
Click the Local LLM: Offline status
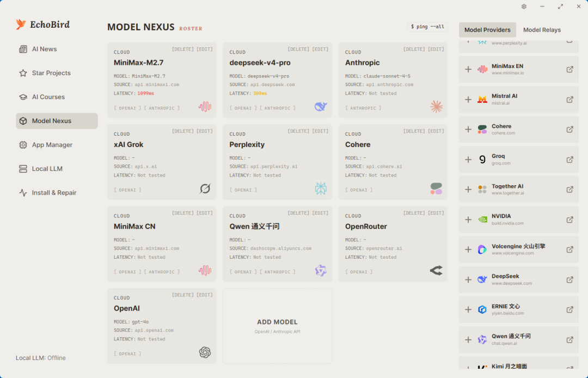(40, 358)
